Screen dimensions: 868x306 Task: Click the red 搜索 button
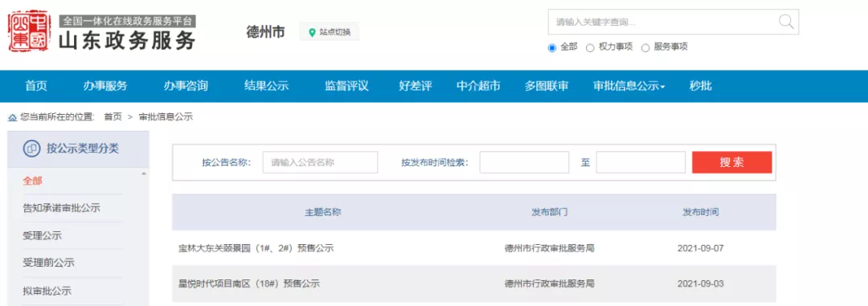[x=732, y=163]
